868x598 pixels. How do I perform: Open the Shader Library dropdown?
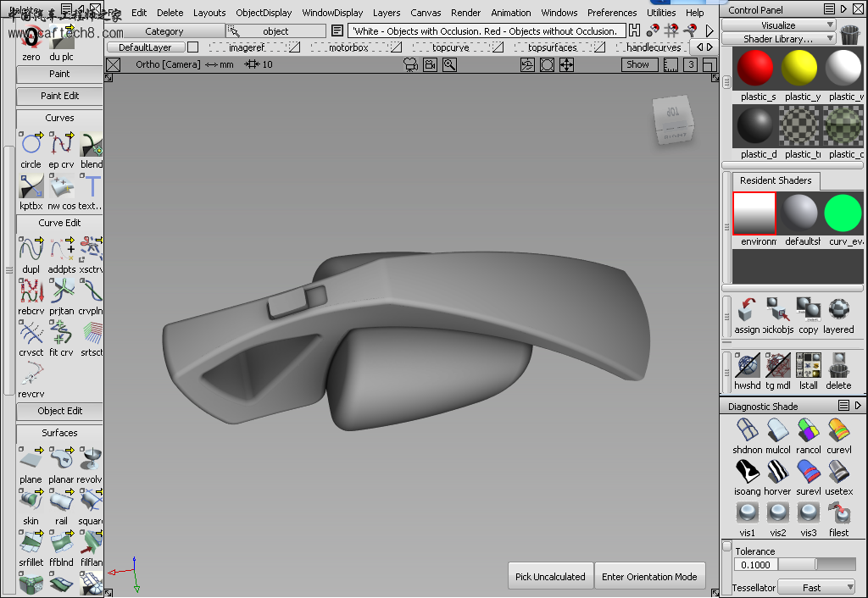778,39
